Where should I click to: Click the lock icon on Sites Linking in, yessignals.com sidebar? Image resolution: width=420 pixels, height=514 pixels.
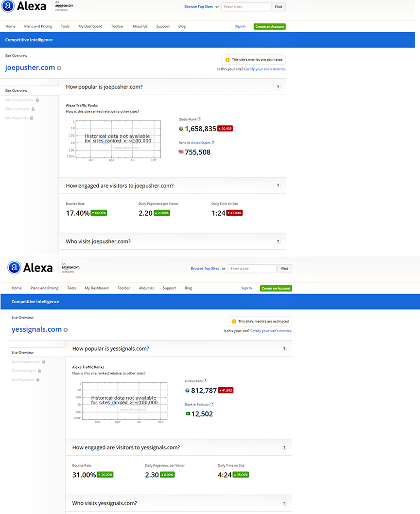coord(39,370)
